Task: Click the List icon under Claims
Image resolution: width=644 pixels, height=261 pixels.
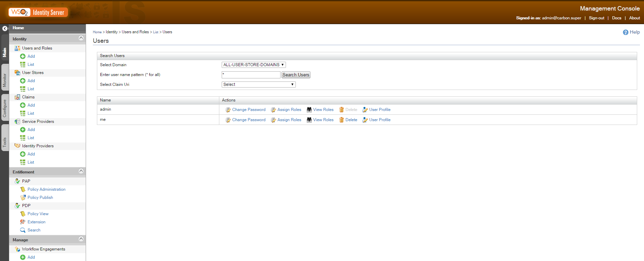Action: (23, 113)
